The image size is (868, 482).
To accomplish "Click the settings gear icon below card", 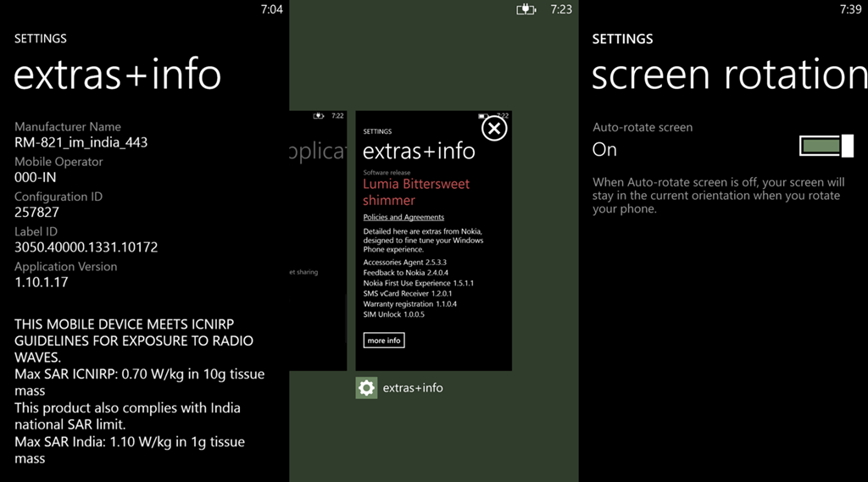I will (366, 388).
